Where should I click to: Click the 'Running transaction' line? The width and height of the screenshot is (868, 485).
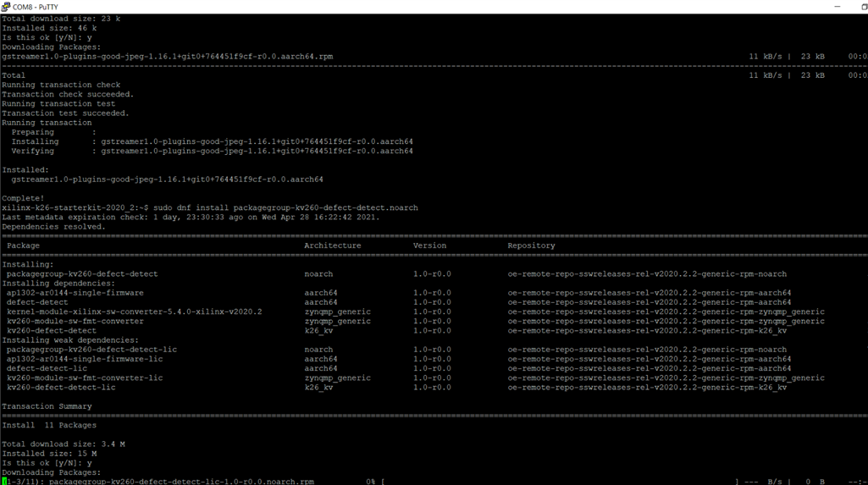pyautogui.click(x=47, y=123)
